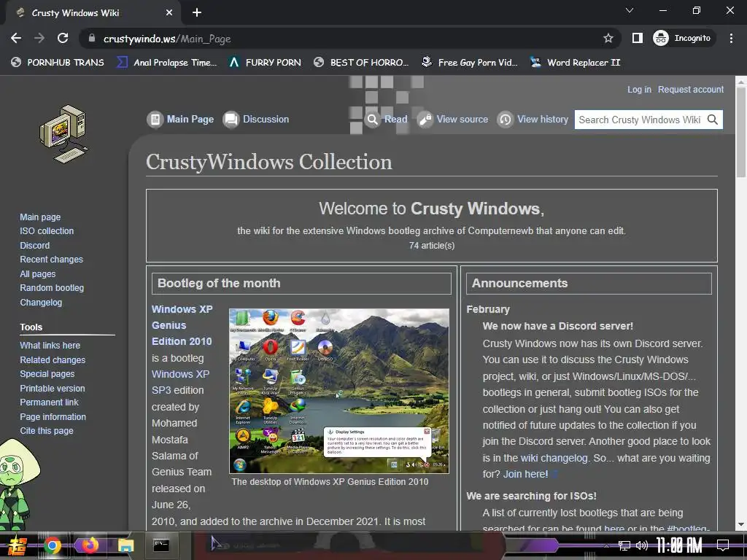Open the Discord sidebar link
Screen dimensions: 747x560
click(35, 245)
